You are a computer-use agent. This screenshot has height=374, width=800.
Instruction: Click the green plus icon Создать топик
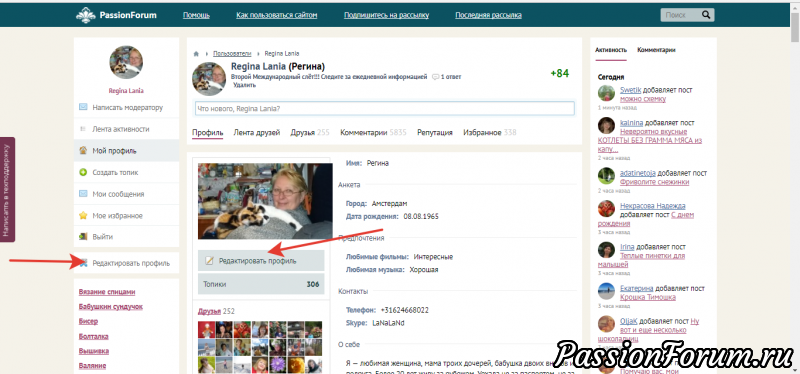coord(83,172)
